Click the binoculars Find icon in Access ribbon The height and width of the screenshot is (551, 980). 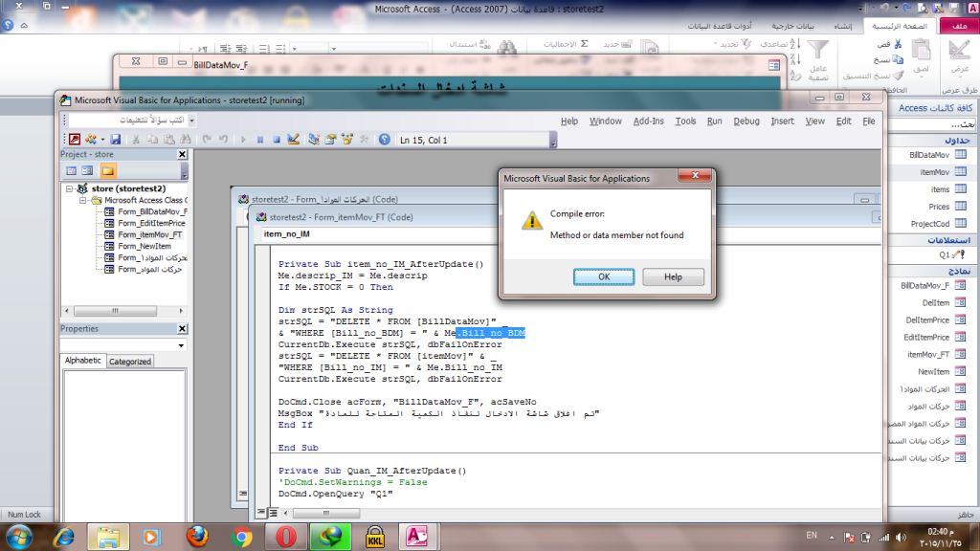tap(507, 48)
